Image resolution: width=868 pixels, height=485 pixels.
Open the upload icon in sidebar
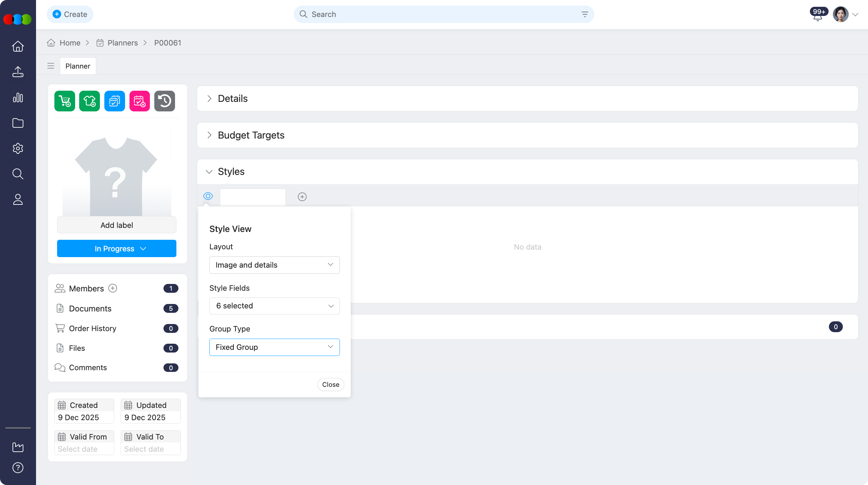pyautogui.click(x=18, y=72)
